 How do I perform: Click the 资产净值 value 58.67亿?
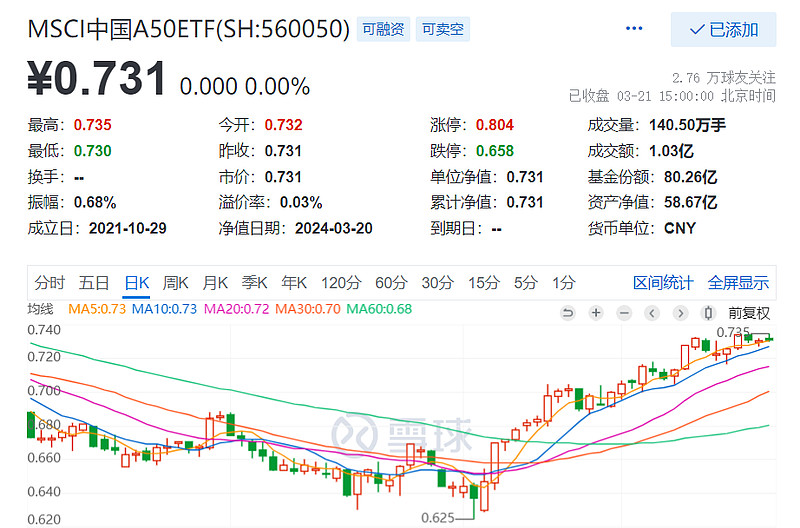point(690,203)
